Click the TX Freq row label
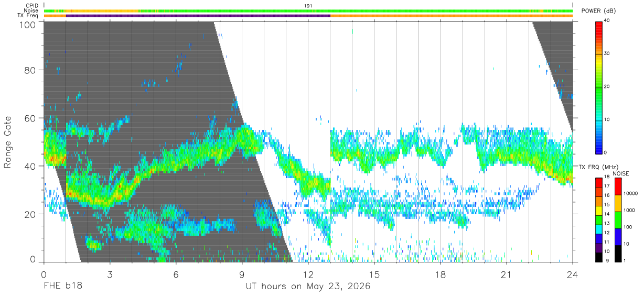644x297 pixels. coord(28,15)
